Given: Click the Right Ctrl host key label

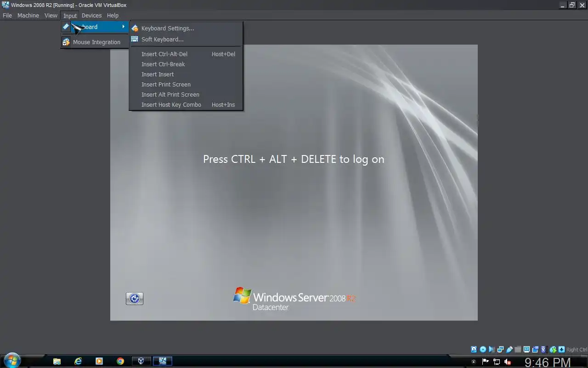Looking at the screenshot, I should click(x=577, y=350).
